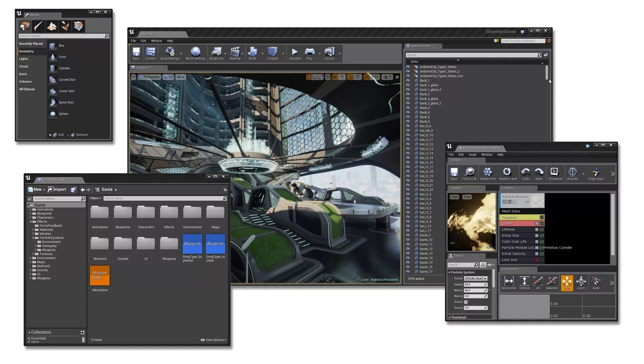Click Restart Level in particle editor
The height and width of the screenshot is (364, 644).
point(508,174)
